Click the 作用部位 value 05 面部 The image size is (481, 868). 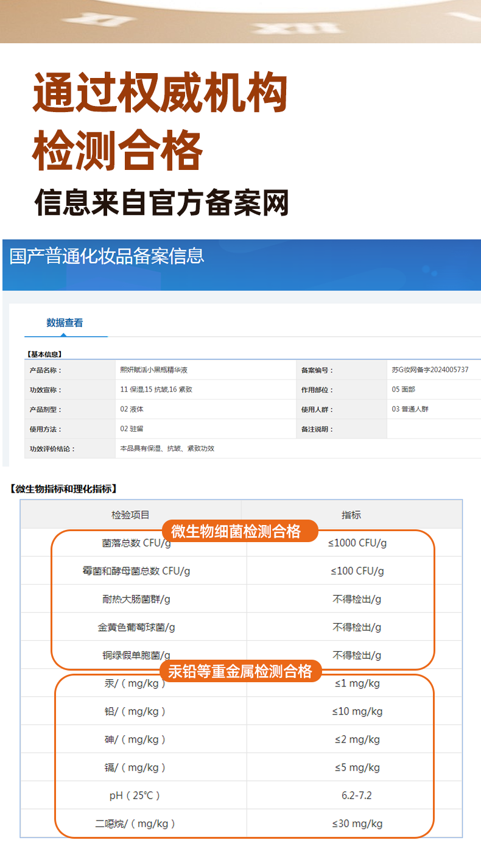pos(403,389)
